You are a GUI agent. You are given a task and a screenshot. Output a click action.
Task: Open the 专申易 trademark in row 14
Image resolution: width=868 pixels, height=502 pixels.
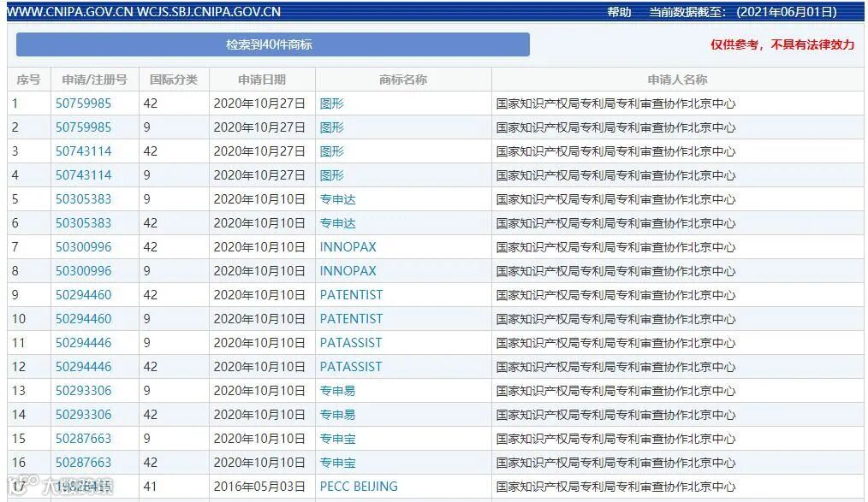[x=337, y=415]
